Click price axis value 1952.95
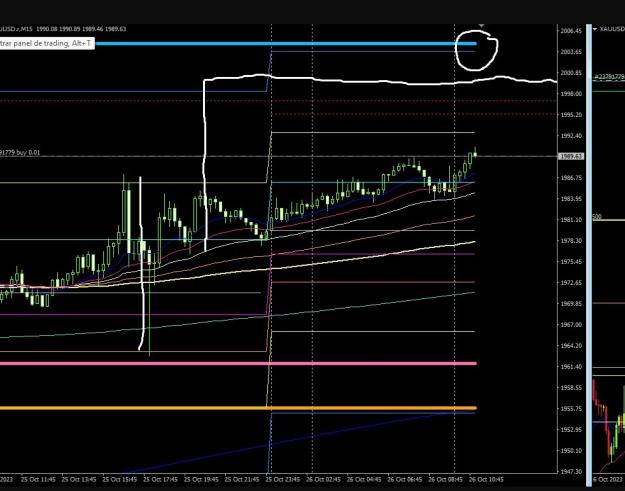This screenshot has width=625, height=491. coord(571,430)
